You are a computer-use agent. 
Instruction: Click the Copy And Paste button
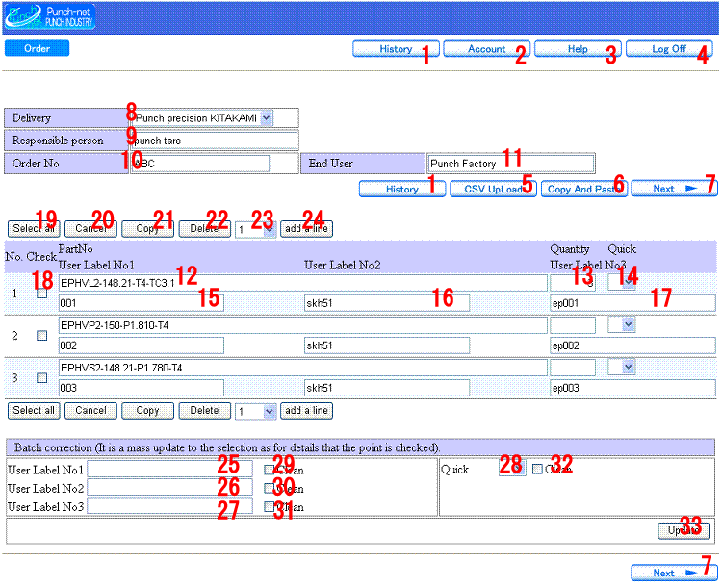(x=584, y=189)
